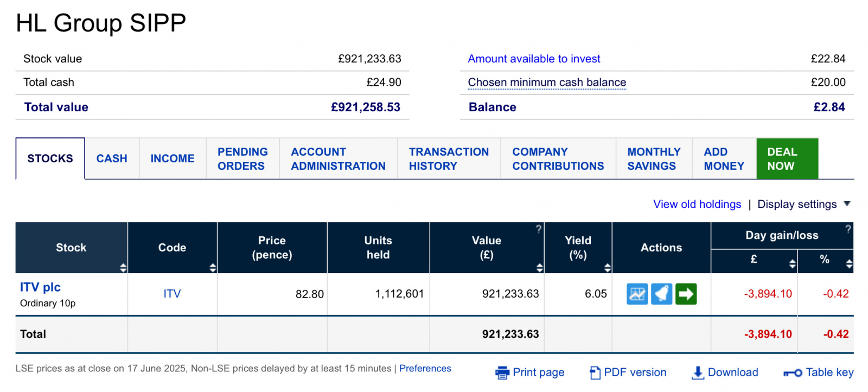Click Total row bold value 921,233.63
Image resolution: width=868 pixels, height=392 pixels.
coord(510,334)
